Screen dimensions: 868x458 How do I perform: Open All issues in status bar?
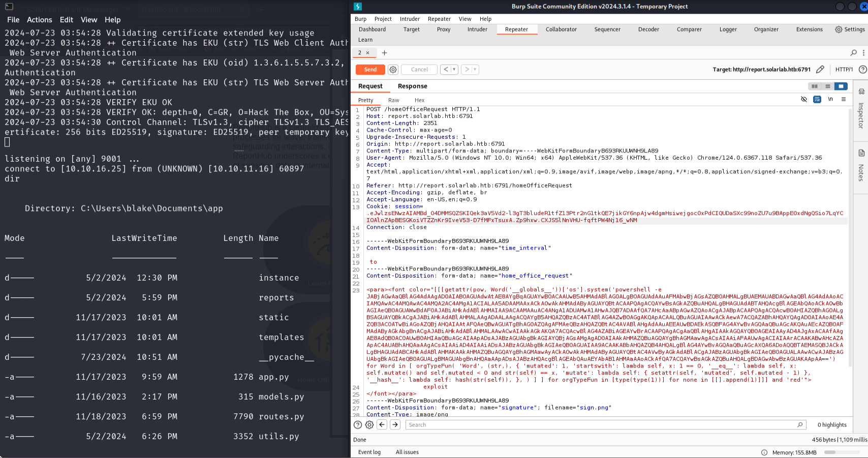407,452
